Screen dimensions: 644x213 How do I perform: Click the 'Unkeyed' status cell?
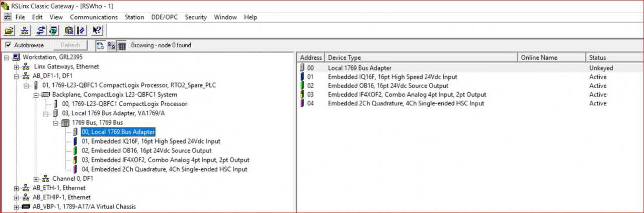(x=601, y=67)
